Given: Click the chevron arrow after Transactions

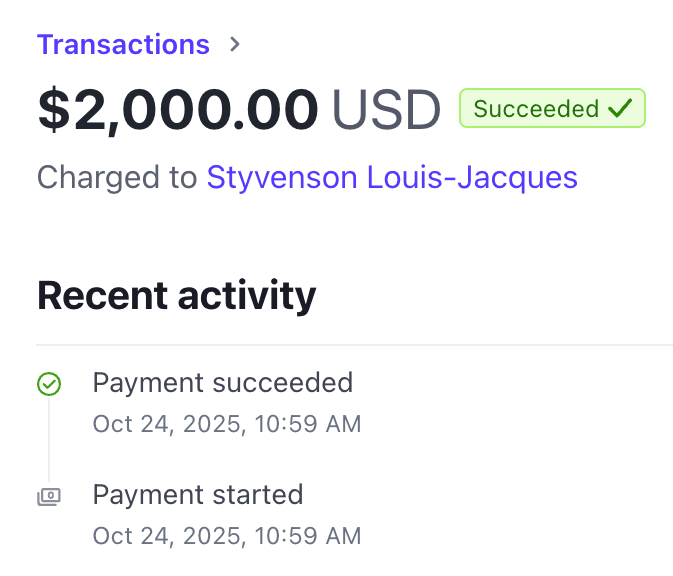Looking at the screenshot, I should [235, 45].
